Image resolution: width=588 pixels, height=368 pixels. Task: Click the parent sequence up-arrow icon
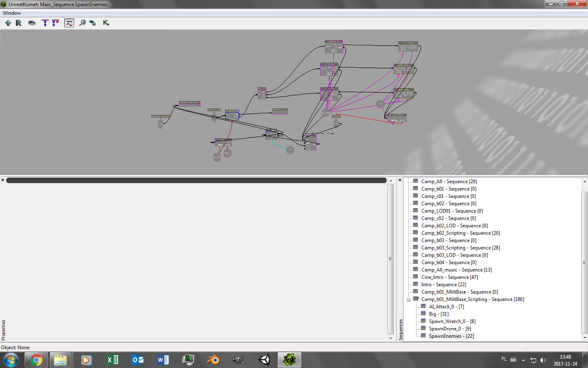click(x=8, y=23)
